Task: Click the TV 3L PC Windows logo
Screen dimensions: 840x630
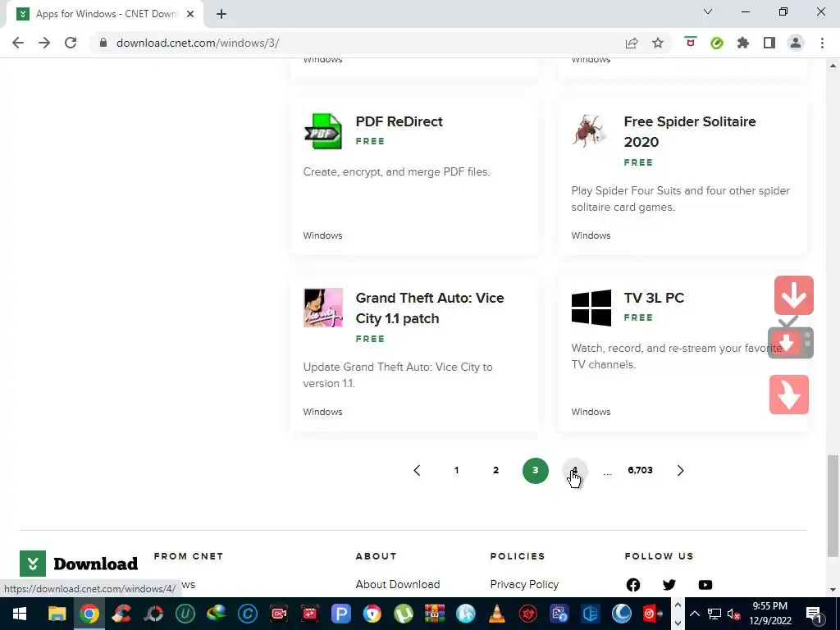Action: [x=591, y=308]
